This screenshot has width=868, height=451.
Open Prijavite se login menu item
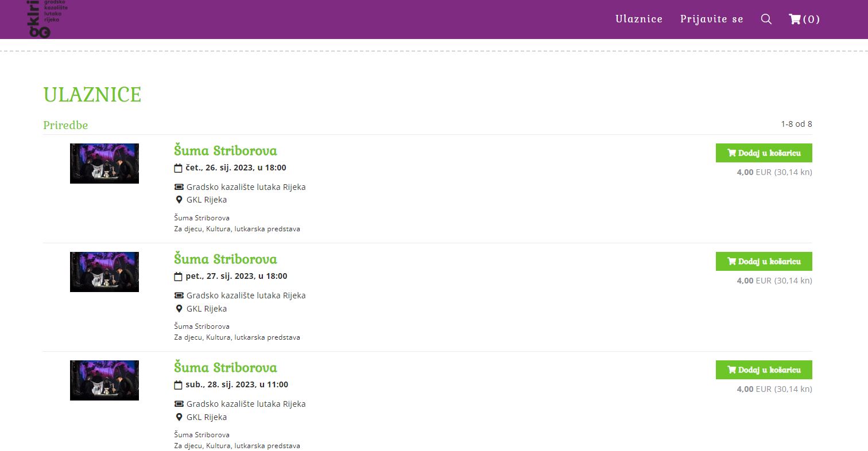711,19
